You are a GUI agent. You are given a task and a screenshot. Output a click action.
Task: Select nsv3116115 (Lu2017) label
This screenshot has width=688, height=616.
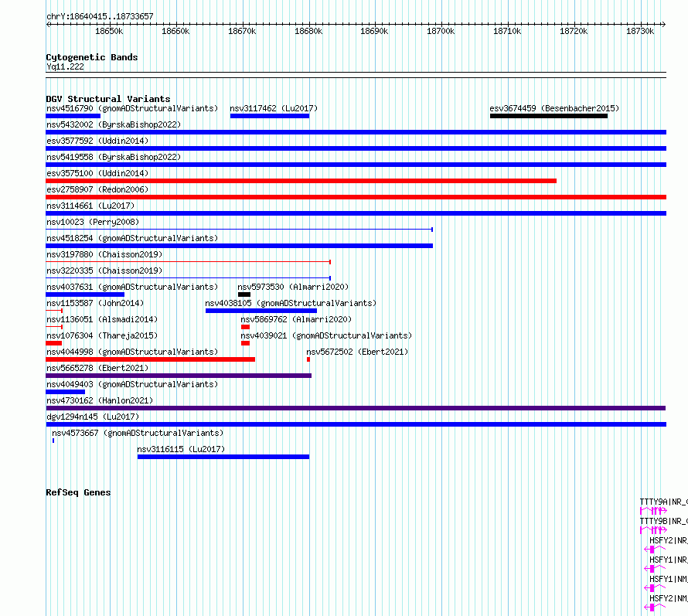pos(181,449)
